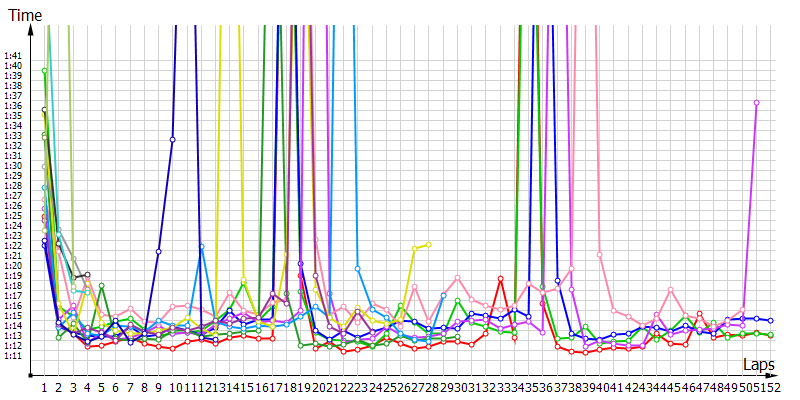Select the yellow data point at lap 15
Viewport: 800px width, 400px height.
[243, 281]
